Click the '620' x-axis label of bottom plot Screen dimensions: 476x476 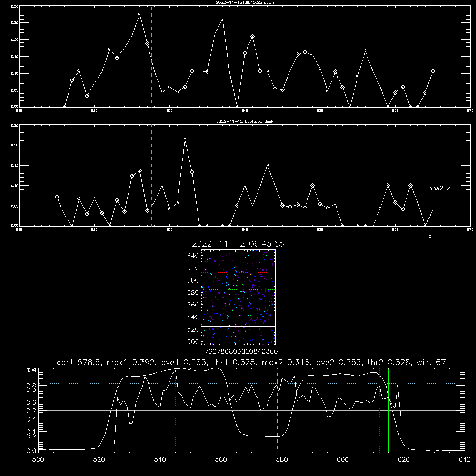(404, 460)
